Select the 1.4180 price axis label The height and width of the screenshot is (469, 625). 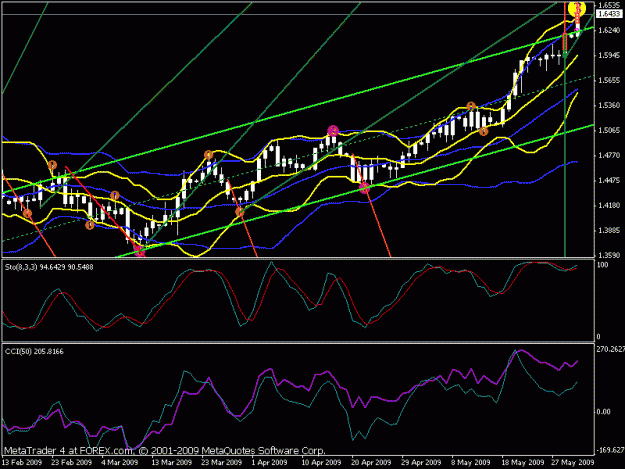(610, 205)
